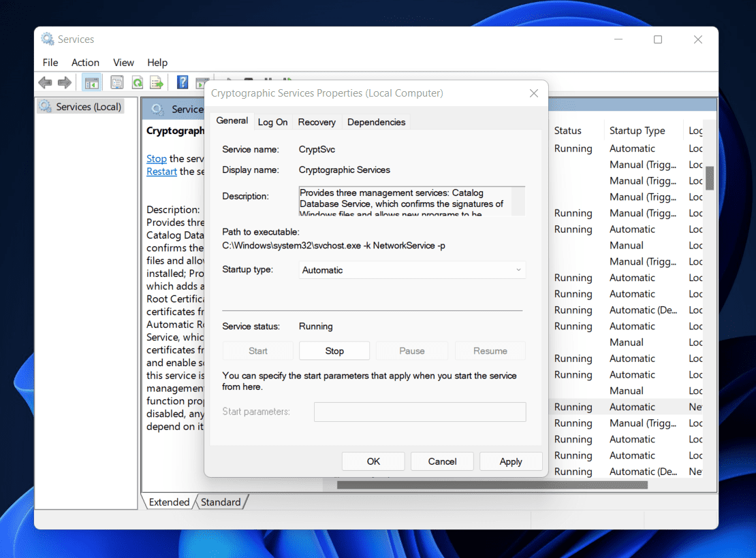Viewport: 756px width, 558px height.
Task: Open the Dependencies tab
Action: click(376, 122)
